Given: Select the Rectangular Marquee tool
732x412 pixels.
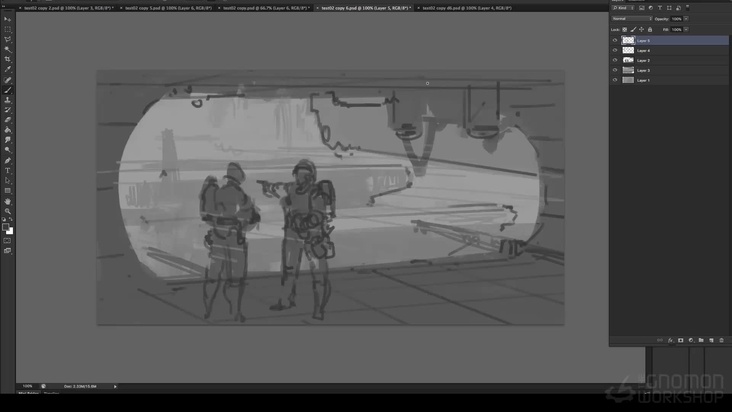Looking at the screenshot, I should (x=7, y=29).
